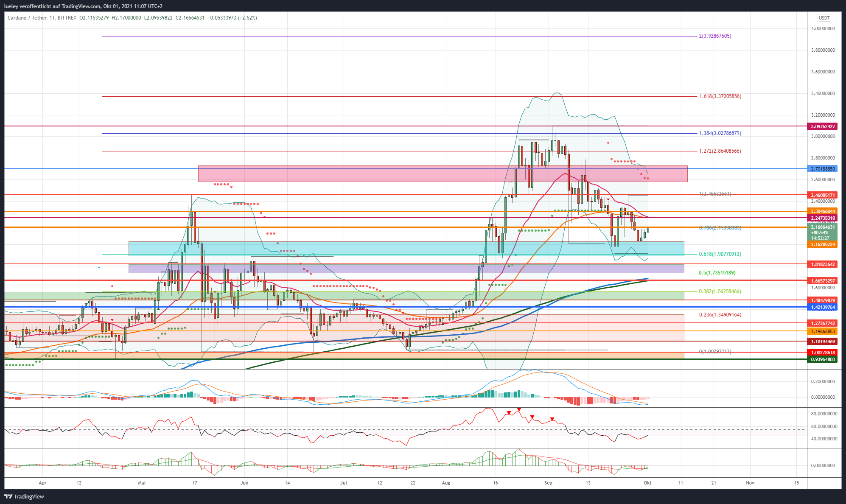The image size is (846, 504).
Task: Click the 14:52:27 candle countdown timer
Action: (x=819, y=238)
